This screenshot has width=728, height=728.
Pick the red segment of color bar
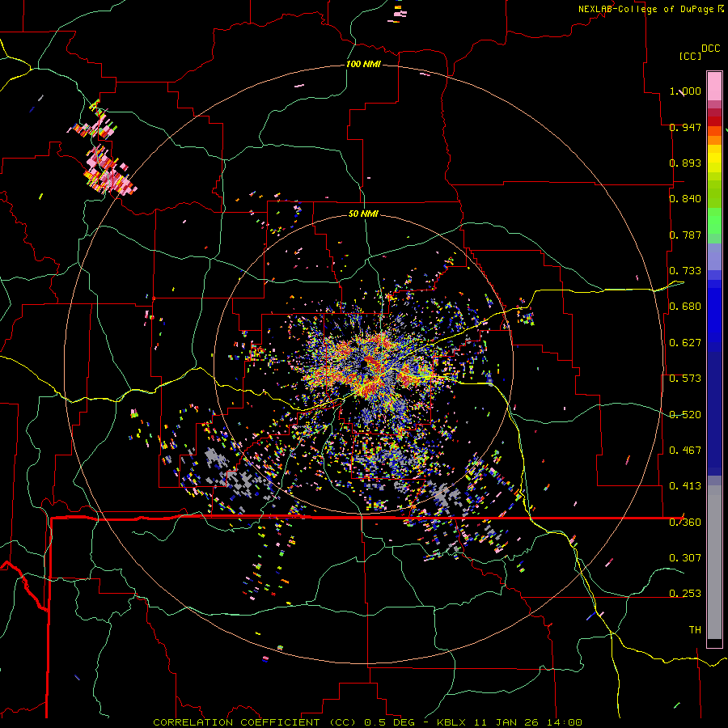click(714, 121)
